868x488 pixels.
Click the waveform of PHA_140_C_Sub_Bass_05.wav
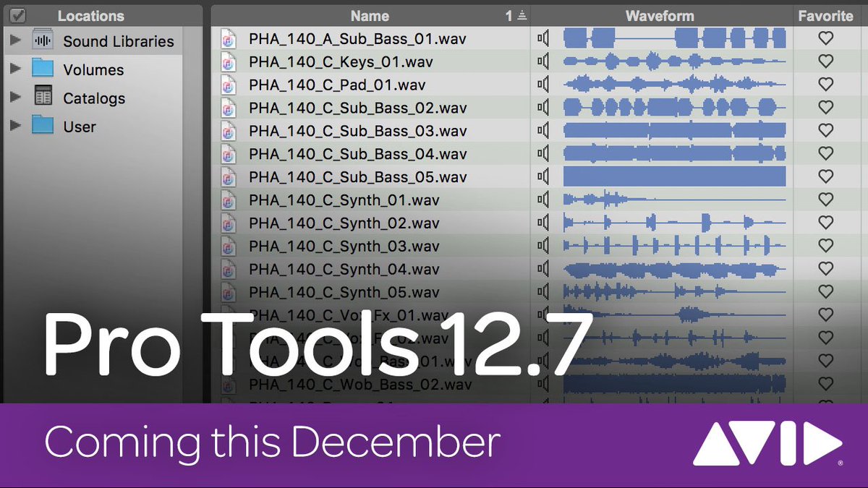click(674, 177)
